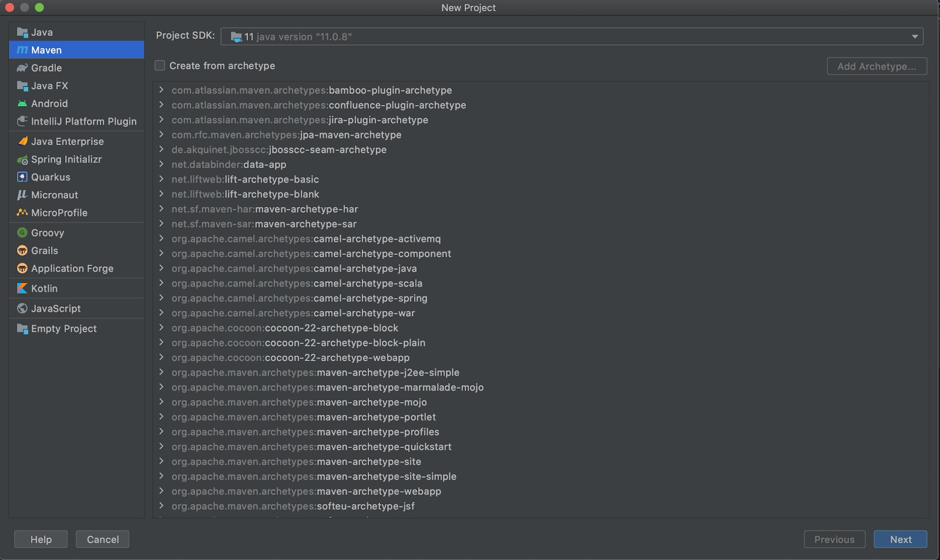Click the Application Forge icon
The height and width of the screenshot is (560, 940).
(22, 268)
